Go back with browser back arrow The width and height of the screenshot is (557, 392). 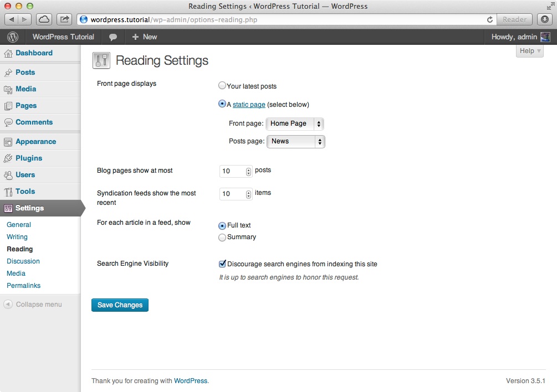point(12,19)
